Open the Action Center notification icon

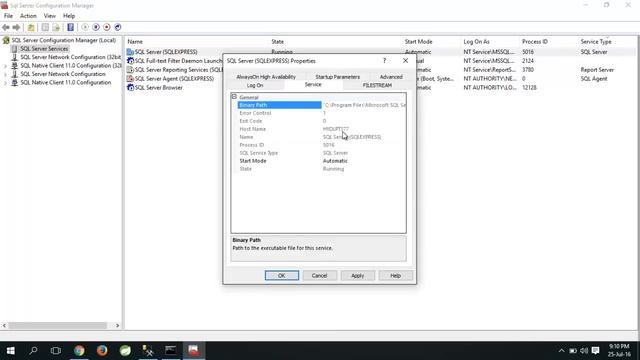(596, 351)
